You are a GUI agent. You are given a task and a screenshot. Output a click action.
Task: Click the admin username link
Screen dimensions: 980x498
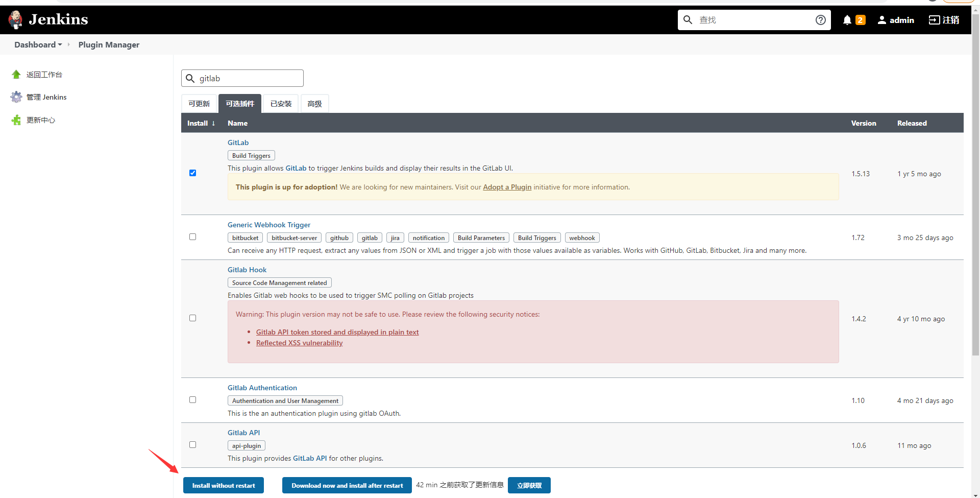pos(902,20)
